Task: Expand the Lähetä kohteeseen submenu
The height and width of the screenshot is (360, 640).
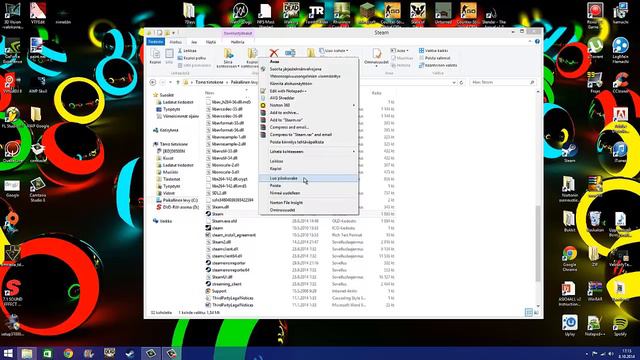Action: (x=309, y=151)
